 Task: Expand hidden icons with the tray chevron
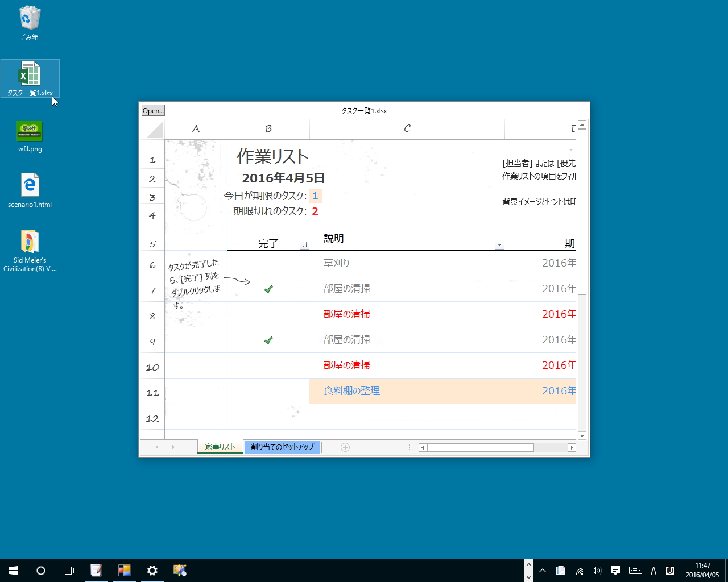(x=542, y=571)
